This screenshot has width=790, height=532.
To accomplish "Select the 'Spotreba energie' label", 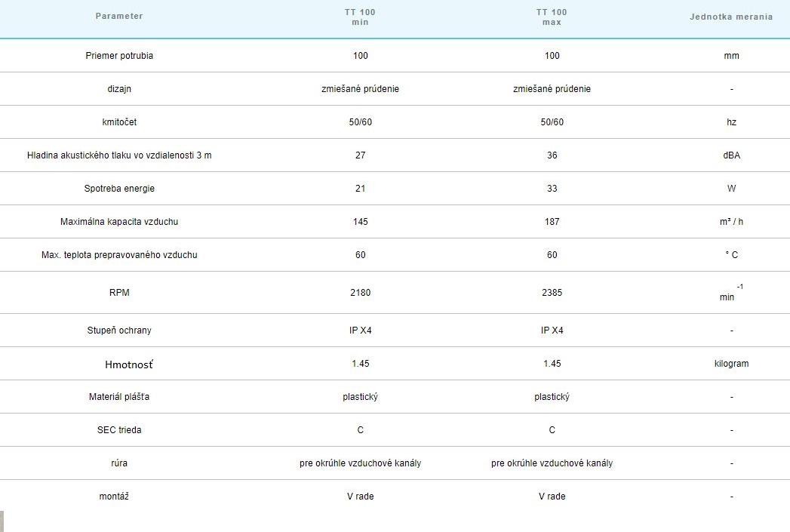I will [x=119, y=189].
